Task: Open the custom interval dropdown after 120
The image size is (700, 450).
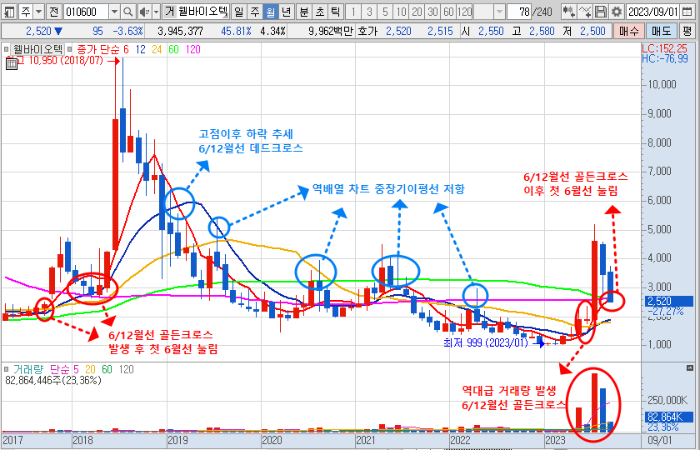Action: (500, 12)
